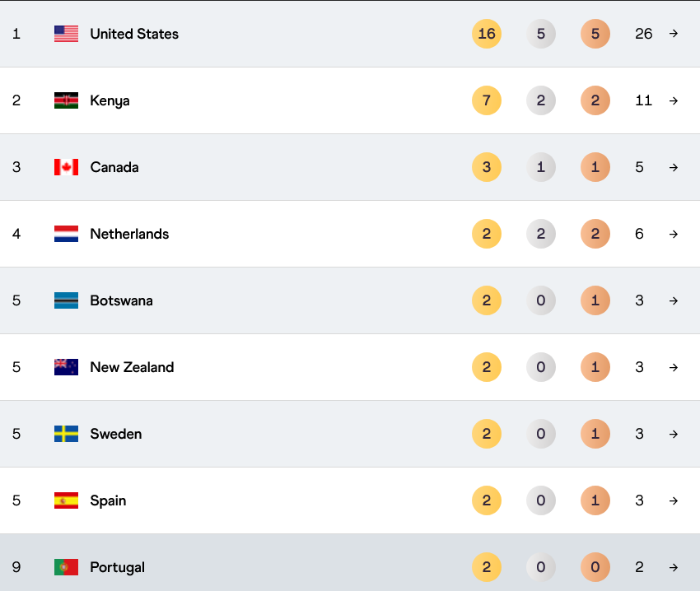
Task: Click the Botswana flag icon
Action: tap(66, 300)
